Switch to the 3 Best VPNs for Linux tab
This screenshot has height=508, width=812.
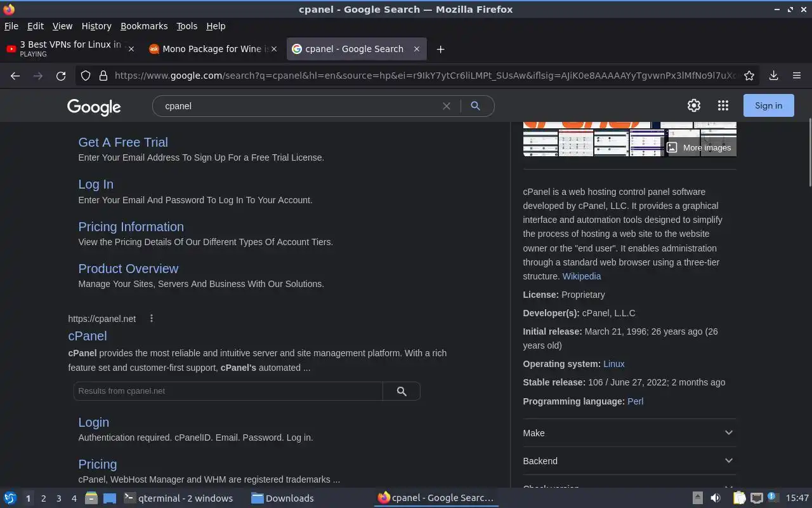(x=71, y=49)
